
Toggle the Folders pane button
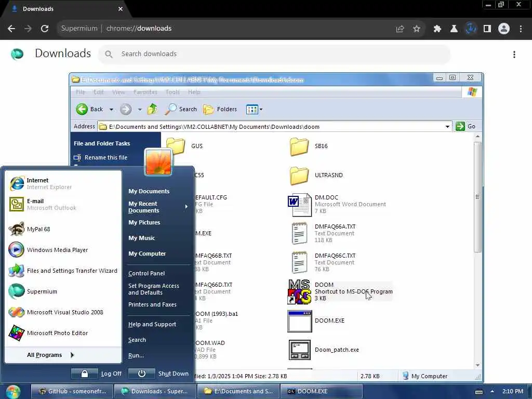pyautogui.click(x=220, y=109)
